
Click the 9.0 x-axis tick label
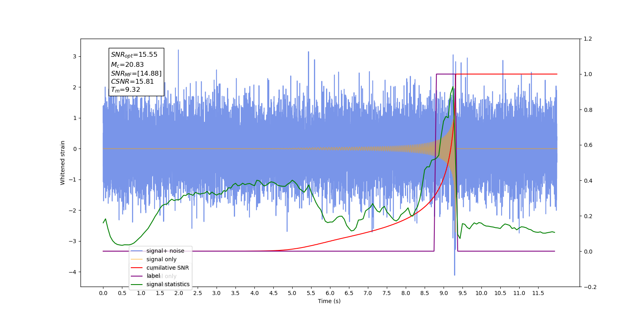coord(444,293)
